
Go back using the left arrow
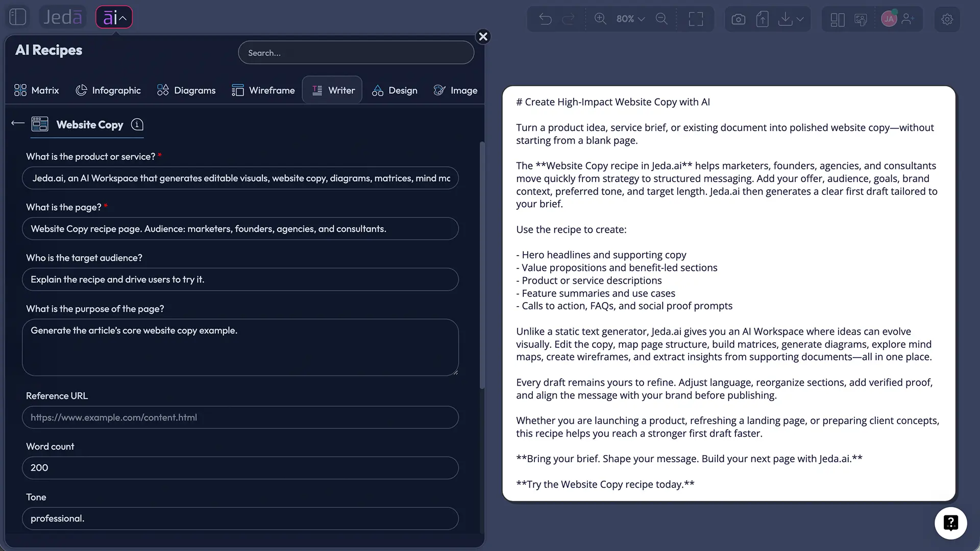pos(18,123)
